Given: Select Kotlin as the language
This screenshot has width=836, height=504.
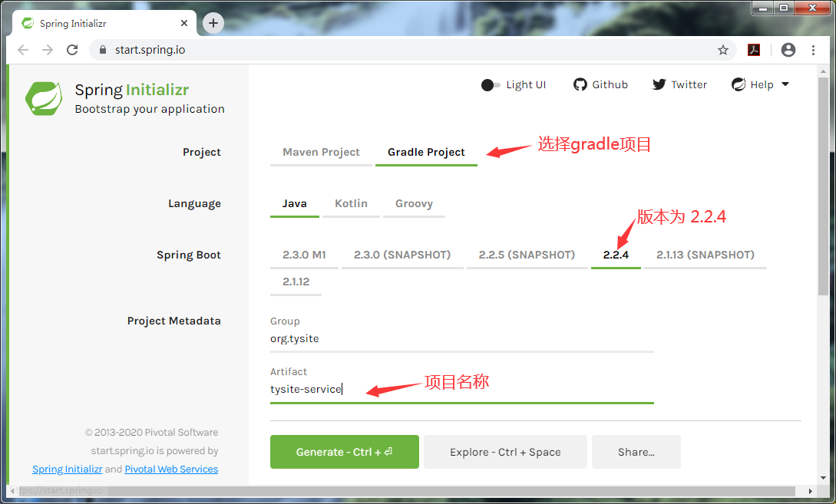Looking at the screenshot, I should coord(351,203).
